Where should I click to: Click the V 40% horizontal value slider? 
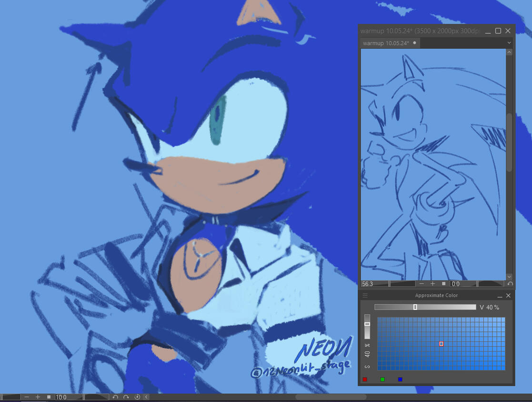425,307
